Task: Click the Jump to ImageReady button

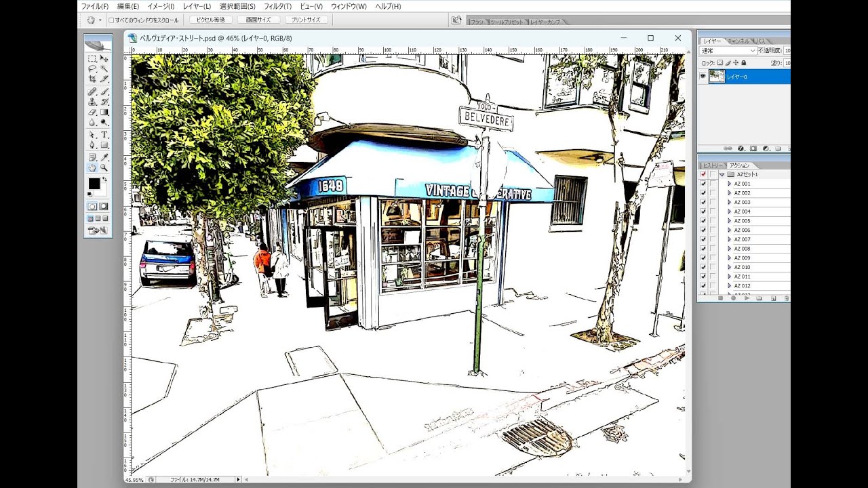Action: [98, 230]
